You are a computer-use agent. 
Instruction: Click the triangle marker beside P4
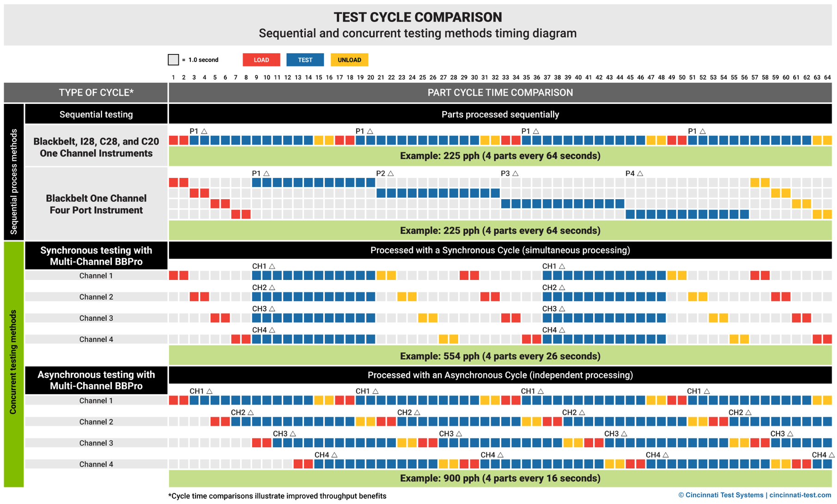click(x=640, y=174)
